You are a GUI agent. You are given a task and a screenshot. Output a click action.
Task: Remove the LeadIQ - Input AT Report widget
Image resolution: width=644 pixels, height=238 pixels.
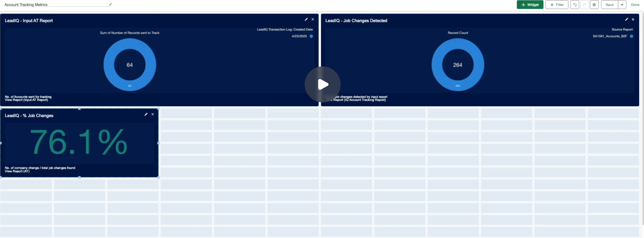tap(313, 19)
